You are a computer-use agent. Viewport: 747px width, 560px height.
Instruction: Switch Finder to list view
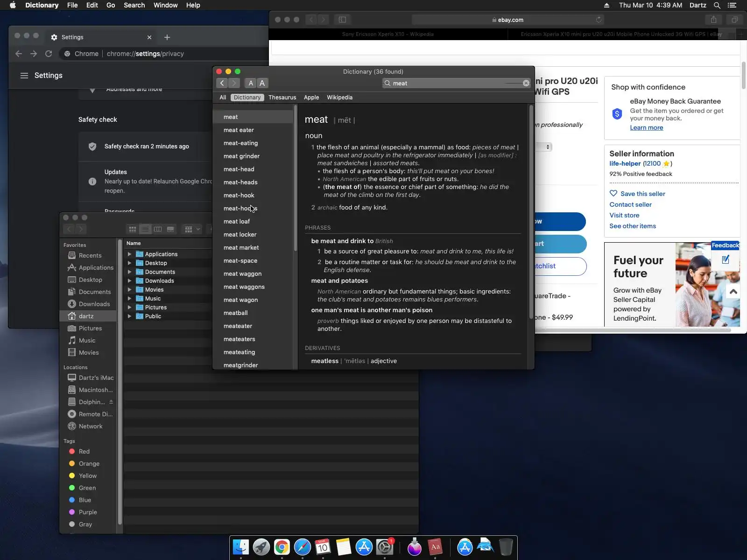[145, 229]
